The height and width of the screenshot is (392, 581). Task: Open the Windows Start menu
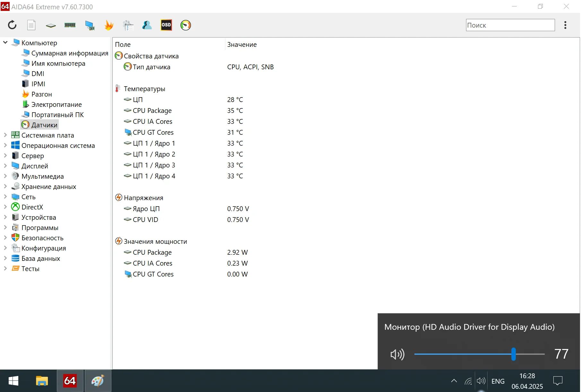coord(13,381)
